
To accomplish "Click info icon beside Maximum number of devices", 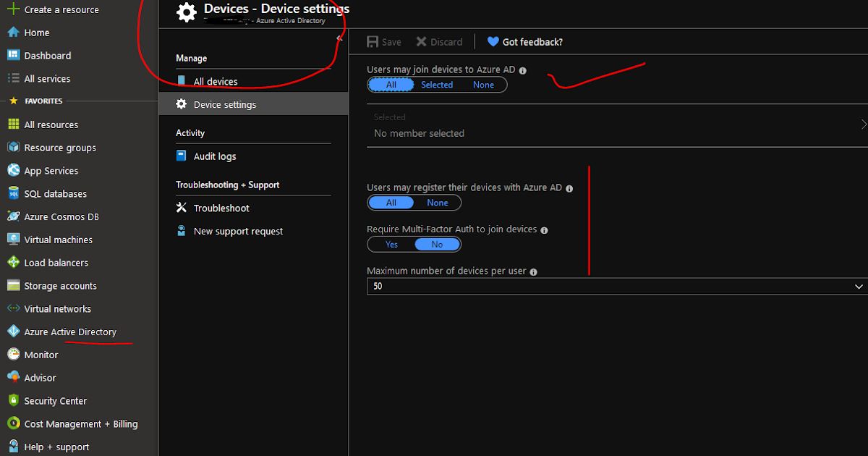I will click(x=534, y=272).
